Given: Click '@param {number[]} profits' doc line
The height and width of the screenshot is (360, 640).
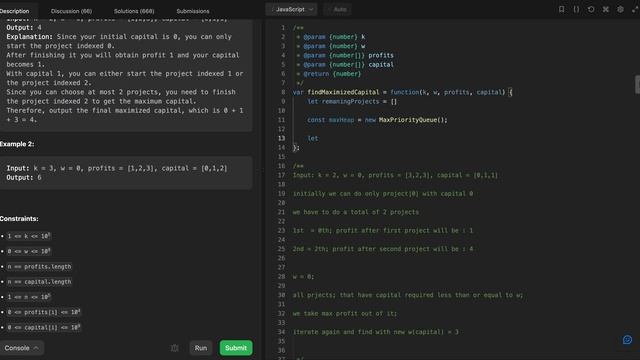Looking at the screenshot, I should [x=345, y=56].
